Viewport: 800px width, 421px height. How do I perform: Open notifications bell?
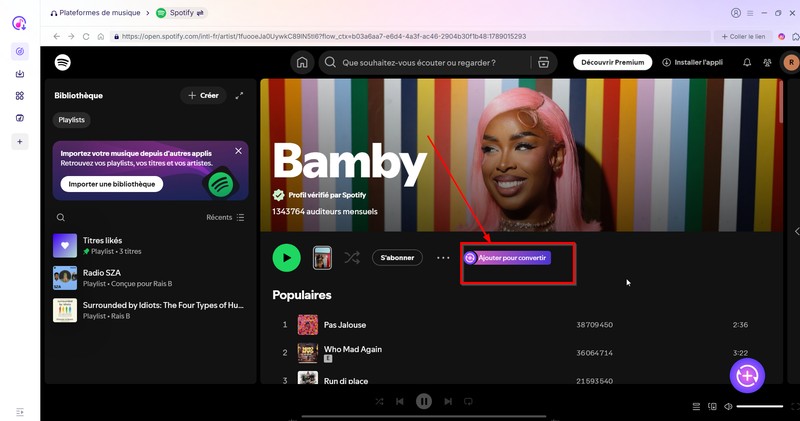pyautogui.click(x=747, y=62)
